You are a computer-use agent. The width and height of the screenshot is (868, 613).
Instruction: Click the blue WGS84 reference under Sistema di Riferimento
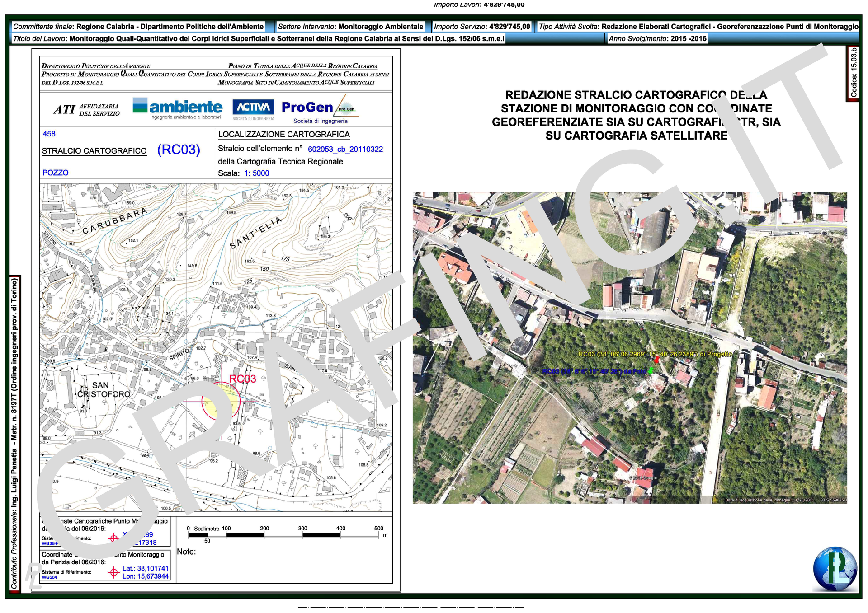pyautogui.click(x=49, y=577)
